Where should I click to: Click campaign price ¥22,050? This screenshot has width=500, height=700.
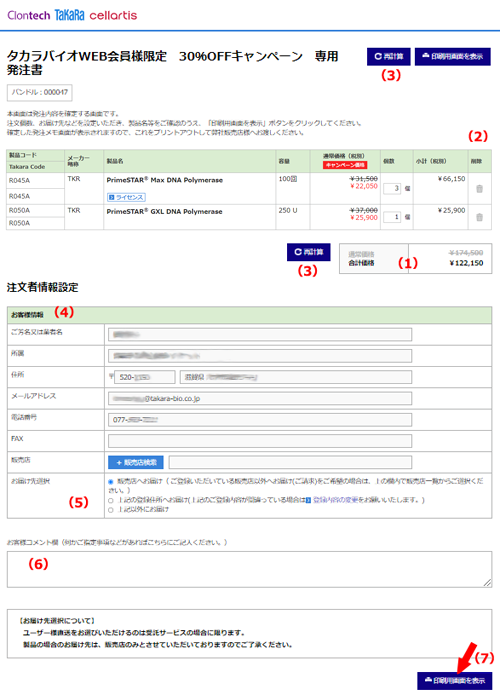pyautogui.click(x=364, y=186)
